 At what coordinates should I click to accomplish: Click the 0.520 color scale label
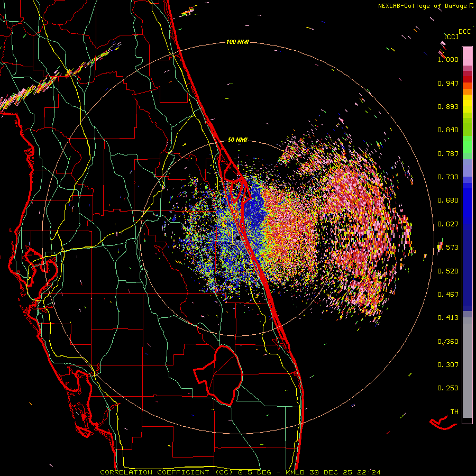(x=448, y=271)
